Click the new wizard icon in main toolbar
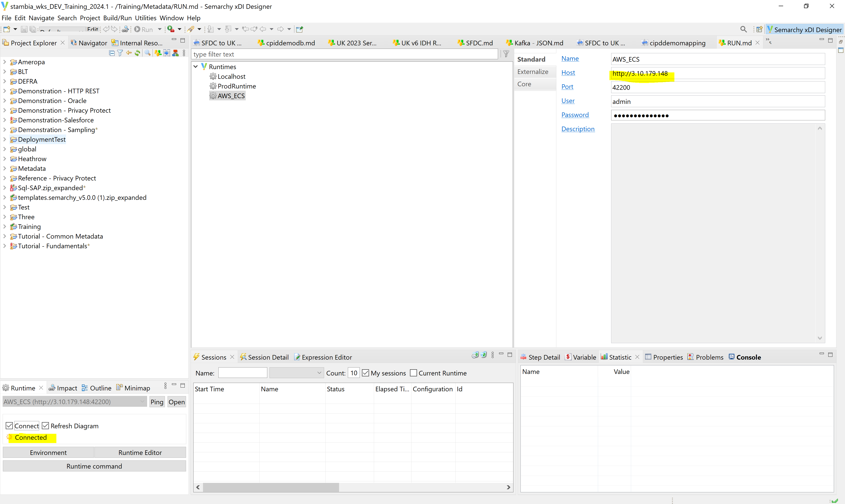 point(6,29)
